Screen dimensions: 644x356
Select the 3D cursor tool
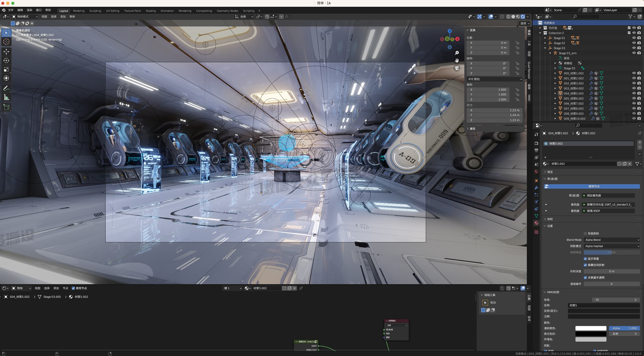[x=6, y=42]
